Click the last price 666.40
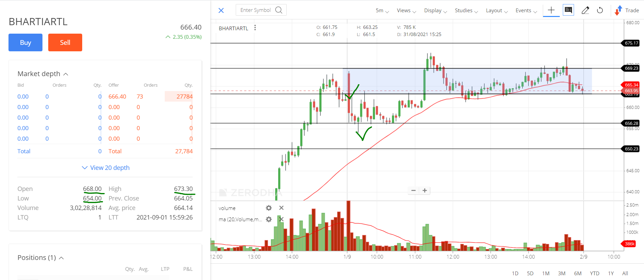Viewport: 644px width, 280px height. point(191,27)
